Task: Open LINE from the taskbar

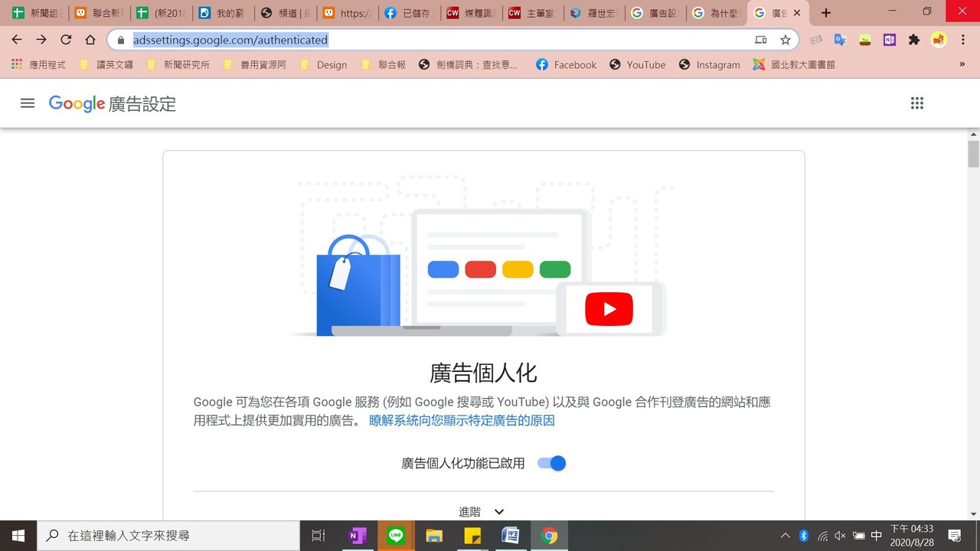Action: 396,536
